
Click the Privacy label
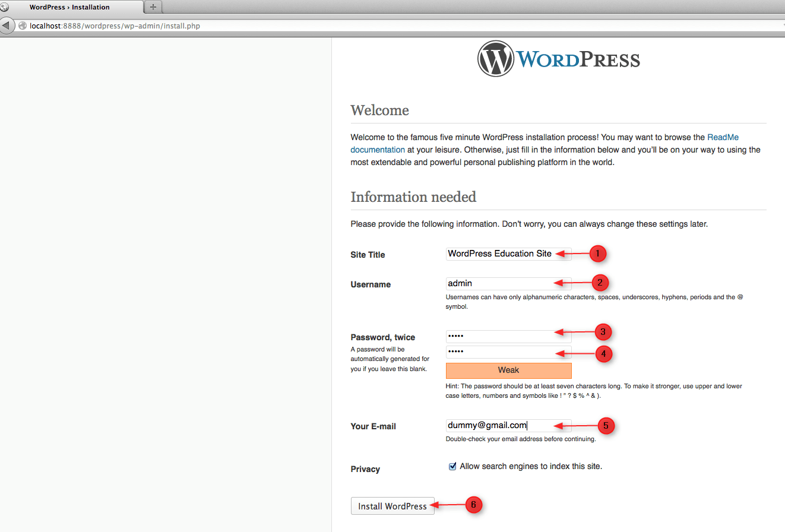coord(365,469)
